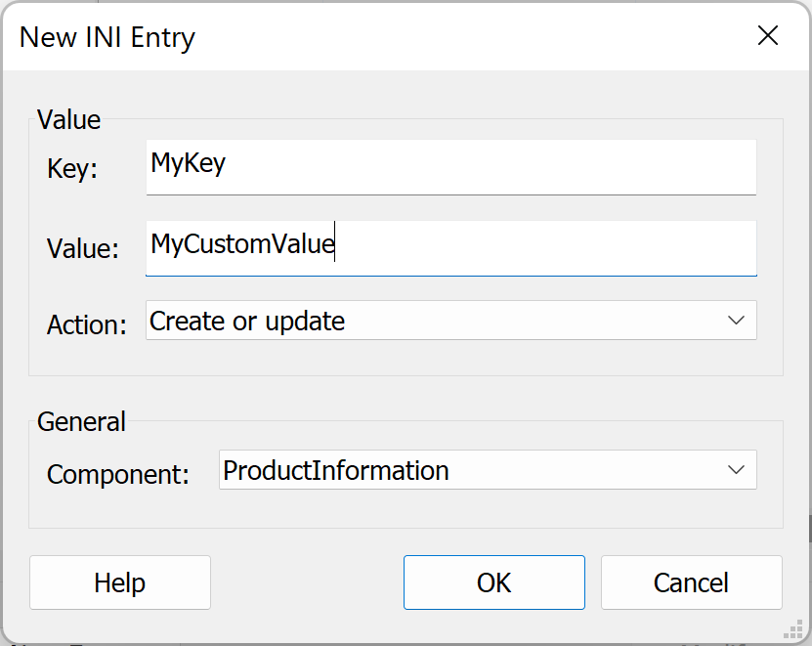The image size is (812, 646).
Task: Focus the Value text field
Action: [x=451, y=248]
